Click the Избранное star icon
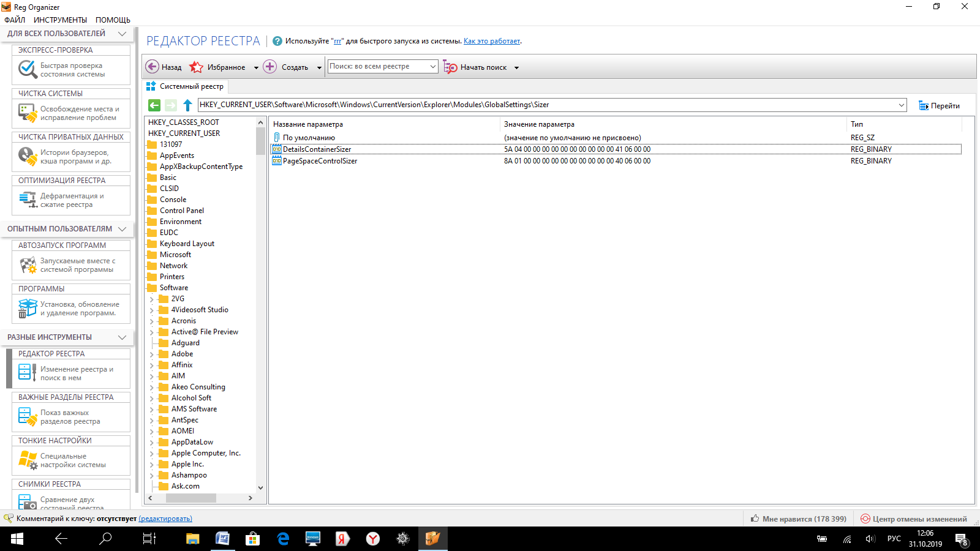 click(196, 67)
